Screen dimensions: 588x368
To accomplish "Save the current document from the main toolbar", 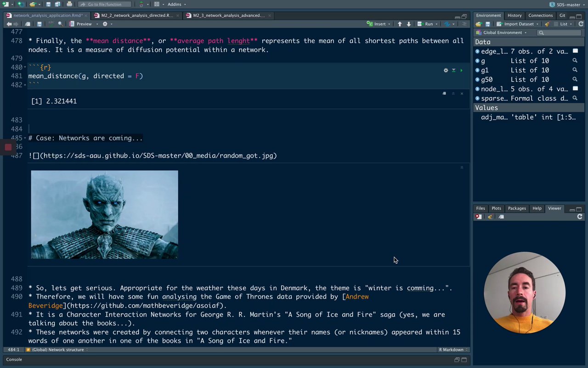I will pos(48,4).
